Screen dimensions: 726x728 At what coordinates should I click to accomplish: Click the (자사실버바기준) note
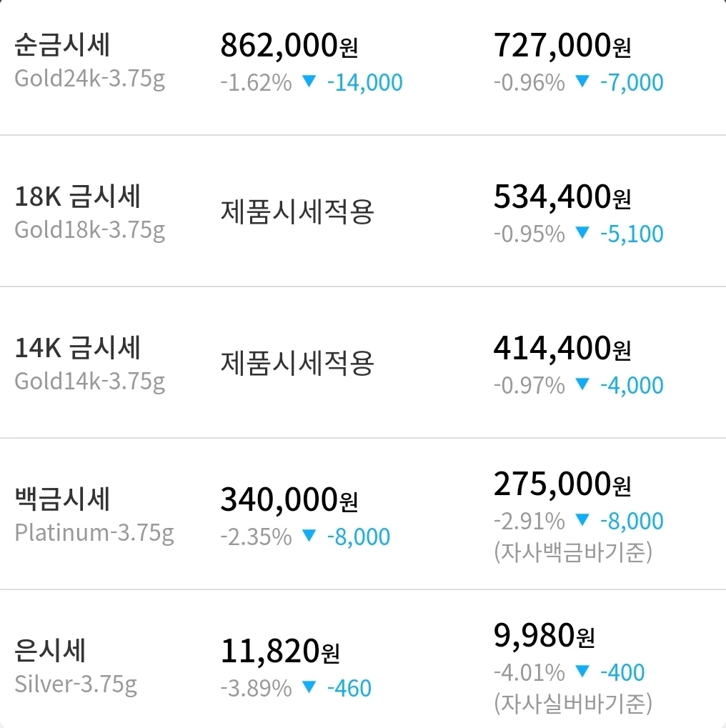[573, 703]
